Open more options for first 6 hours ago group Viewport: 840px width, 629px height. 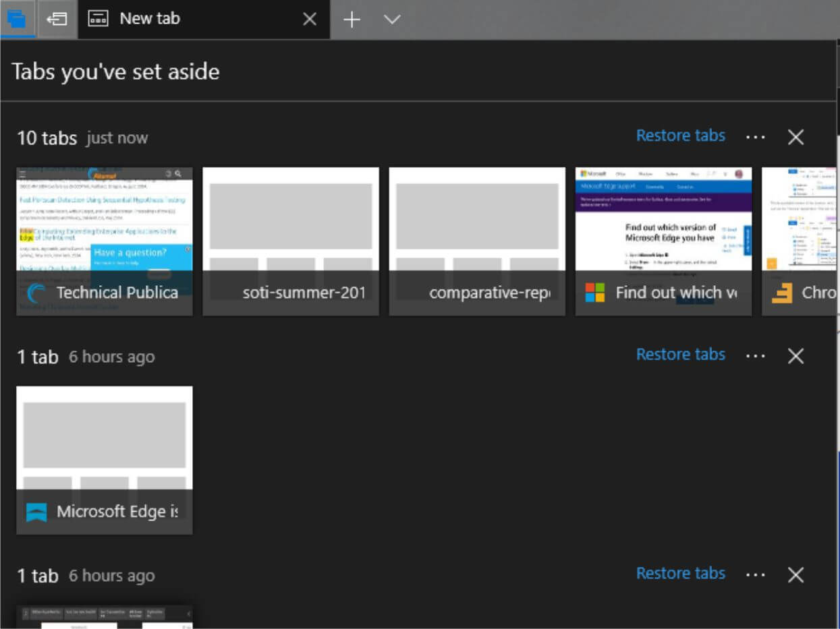click(756, 356)
